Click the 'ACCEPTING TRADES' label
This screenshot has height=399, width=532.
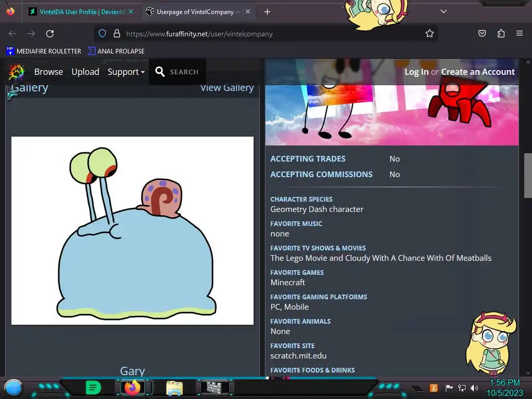[308, 159]
